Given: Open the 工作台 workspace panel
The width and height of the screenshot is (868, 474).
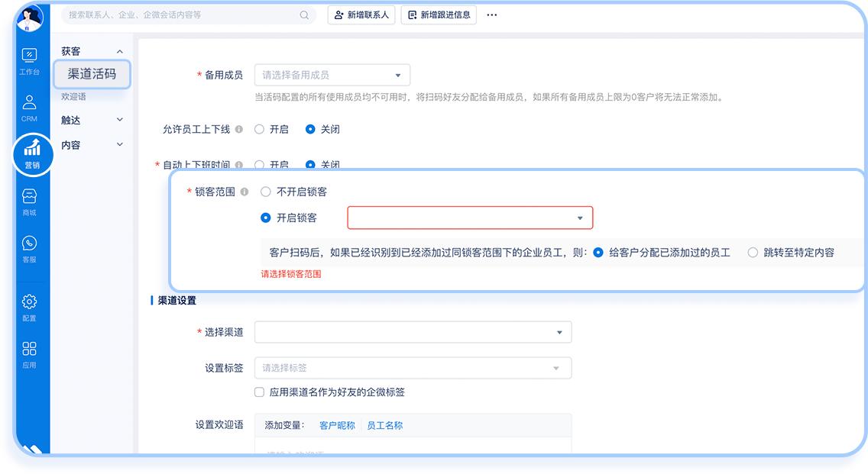Looking at the screenshot, I should [x=29, y=63].
